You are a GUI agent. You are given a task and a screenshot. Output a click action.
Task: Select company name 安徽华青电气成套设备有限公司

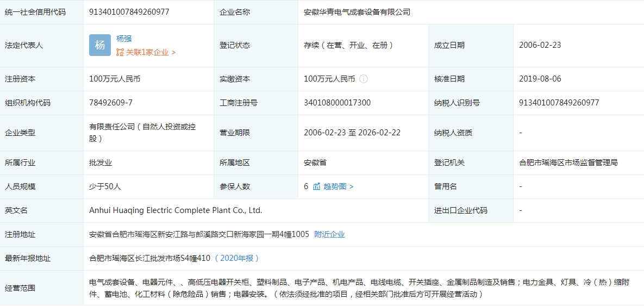(x=357, y=12)
